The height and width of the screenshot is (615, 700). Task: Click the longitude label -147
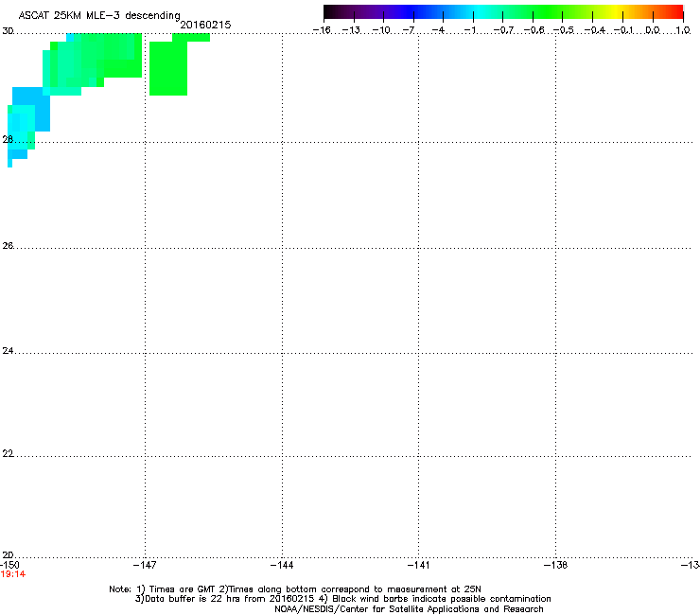click(145, 565)
